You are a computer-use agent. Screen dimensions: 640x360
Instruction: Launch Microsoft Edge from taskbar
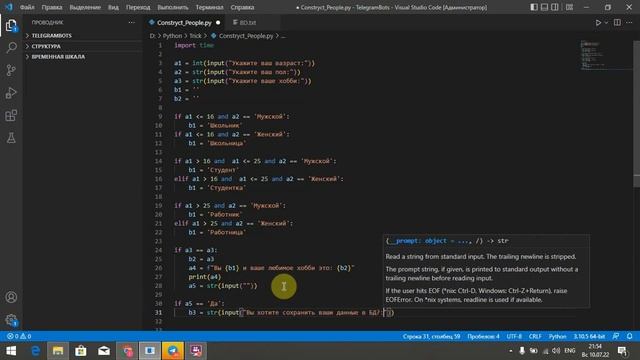pos(36,351)
